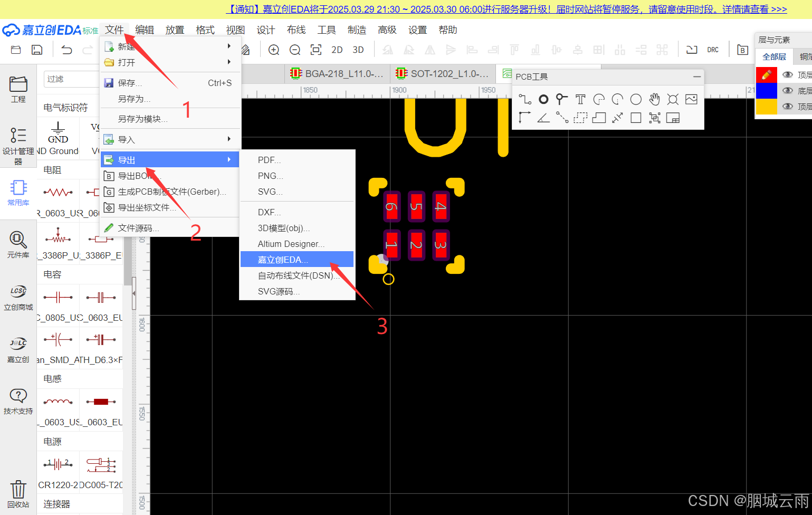Image resolution: width=812 pixels, height=515 pixels.
Task: Open the 嘉立创 sidebar link
Action: [x=18, y=350]
